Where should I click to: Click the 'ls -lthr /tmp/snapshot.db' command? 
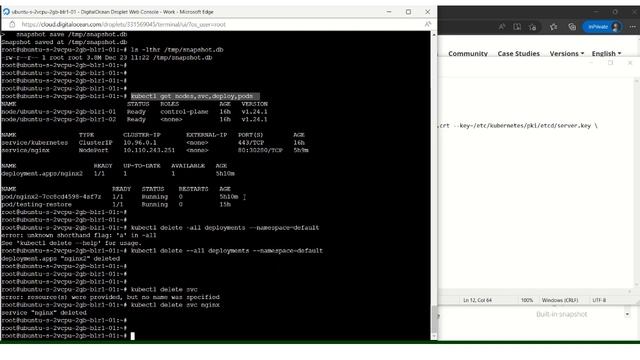coord(177,50)
